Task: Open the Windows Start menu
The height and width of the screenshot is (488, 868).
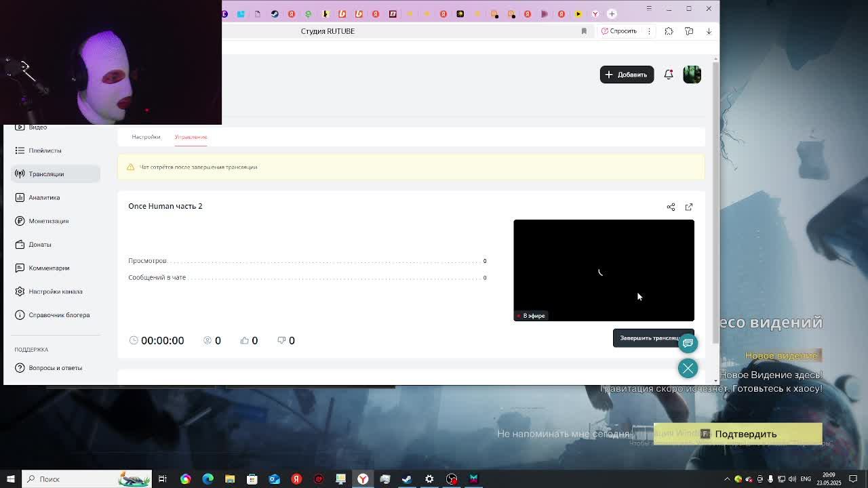Action: click(10, 479)
